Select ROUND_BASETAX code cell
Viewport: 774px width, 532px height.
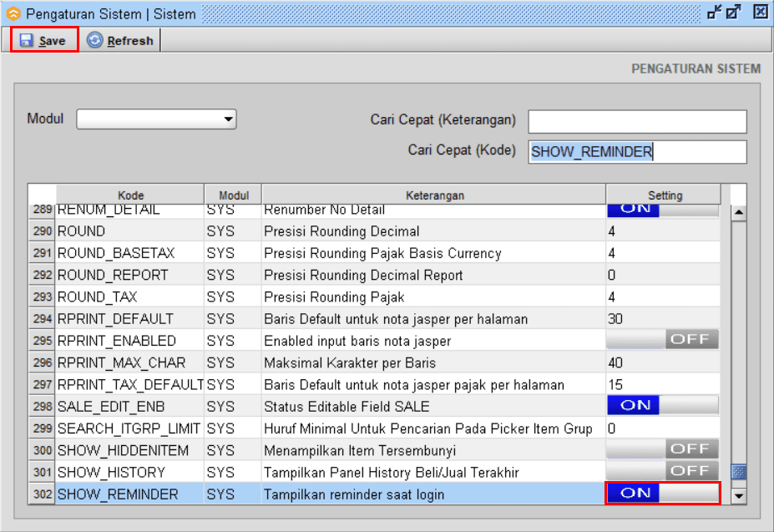tap(129, 253)
